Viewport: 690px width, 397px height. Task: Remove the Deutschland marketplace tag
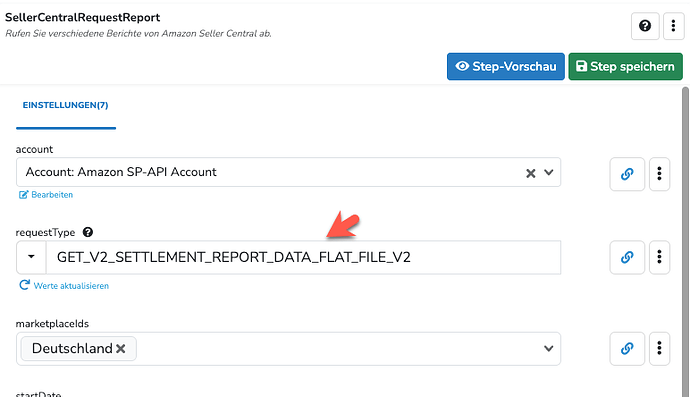pyautogui.click(x=121, y=349)
